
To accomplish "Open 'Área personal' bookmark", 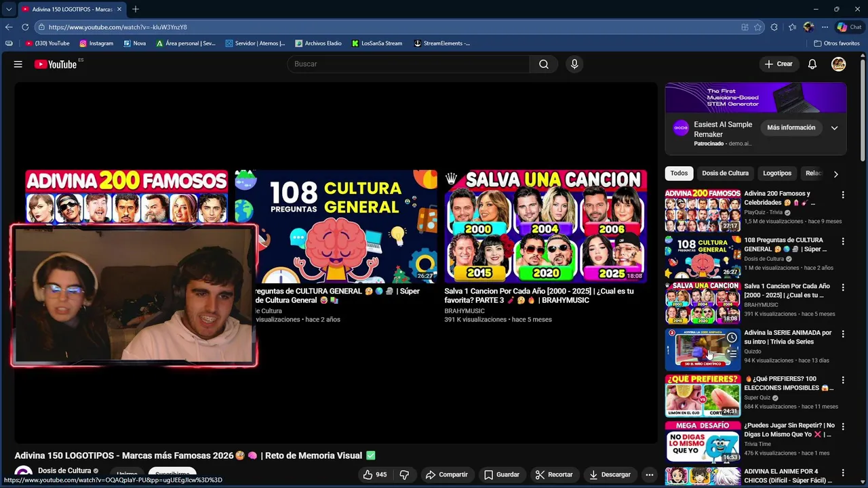I will click(186, 43).
